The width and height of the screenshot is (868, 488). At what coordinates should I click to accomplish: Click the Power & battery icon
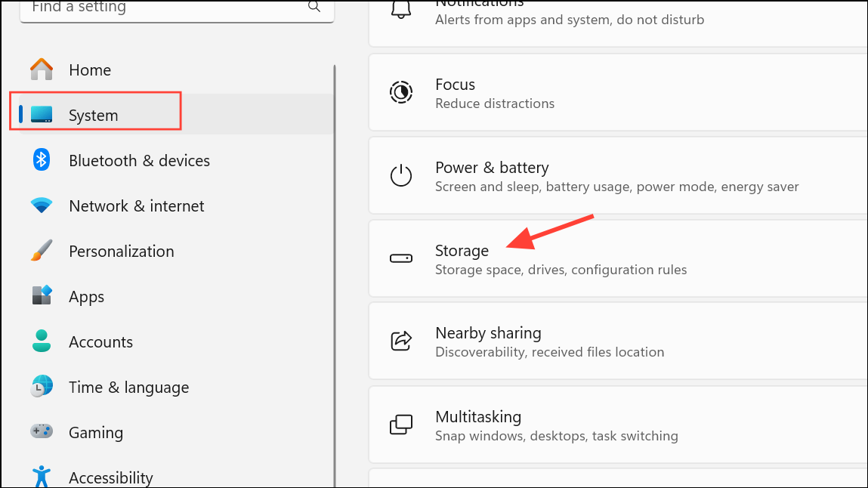(401, 175)
